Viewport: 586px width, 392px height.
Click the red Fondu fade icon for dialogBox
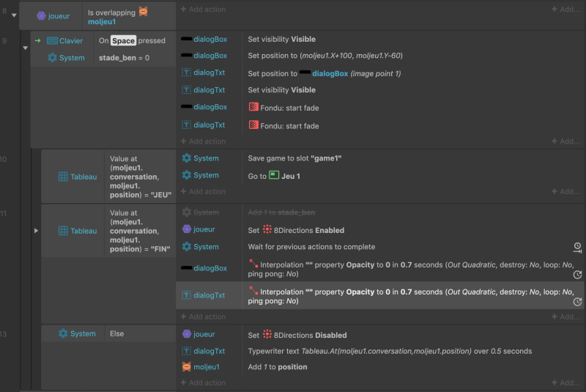[x=253, y=107]
